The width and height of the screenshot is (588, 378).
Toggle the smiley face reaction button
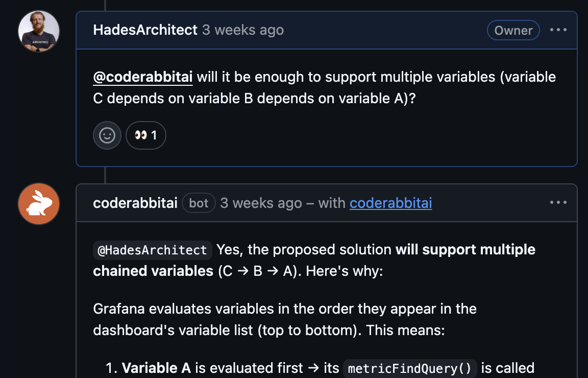pyautogui.click(x=107, y=135)
